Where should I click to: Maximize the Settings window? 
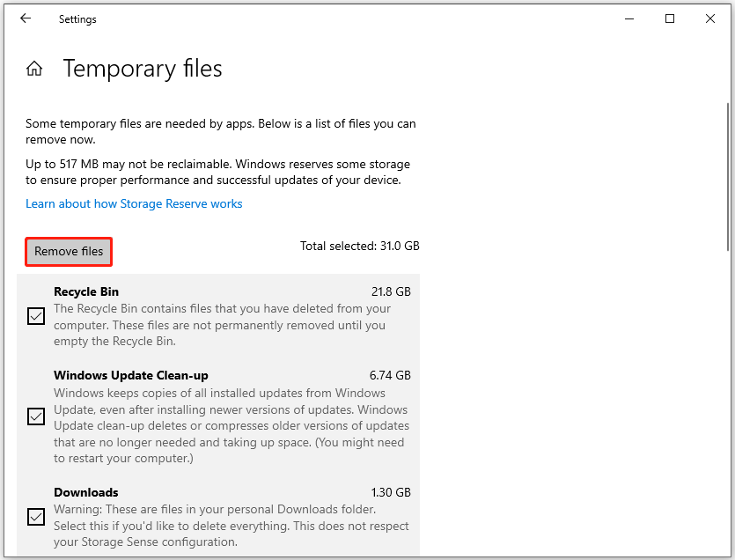point(669,18)
